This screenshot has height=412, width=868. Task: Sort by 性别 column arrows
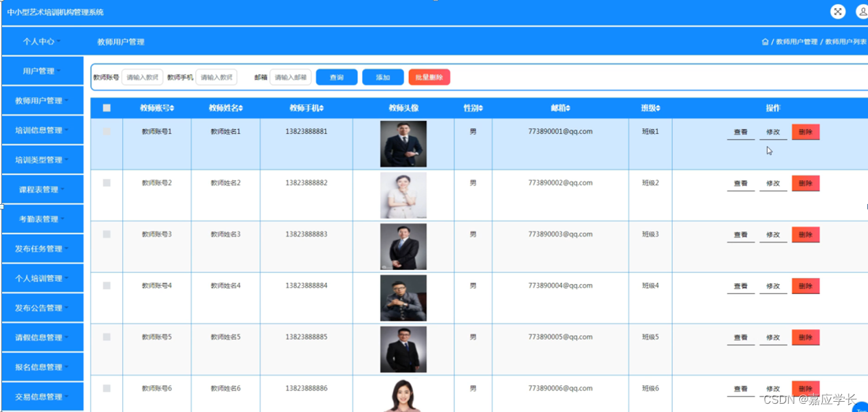coord(480,108)
